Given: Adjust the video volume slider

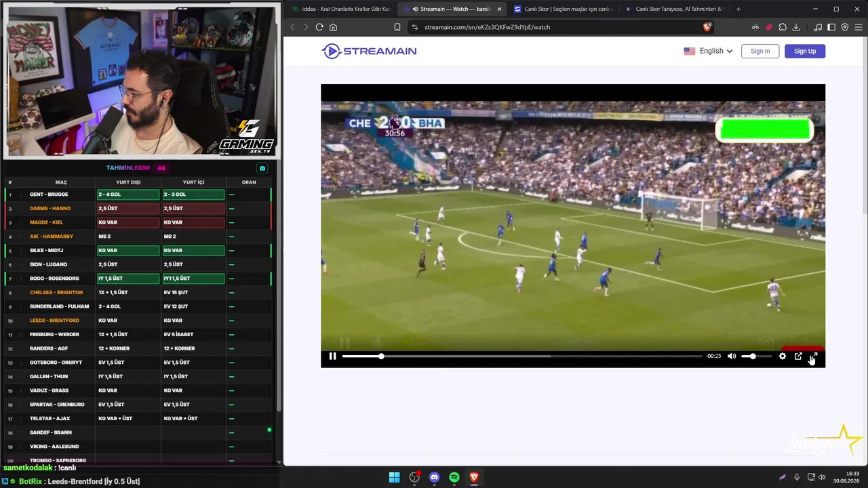Looking at the screenshot, I should pyautogui.click(x=756, y=356).
